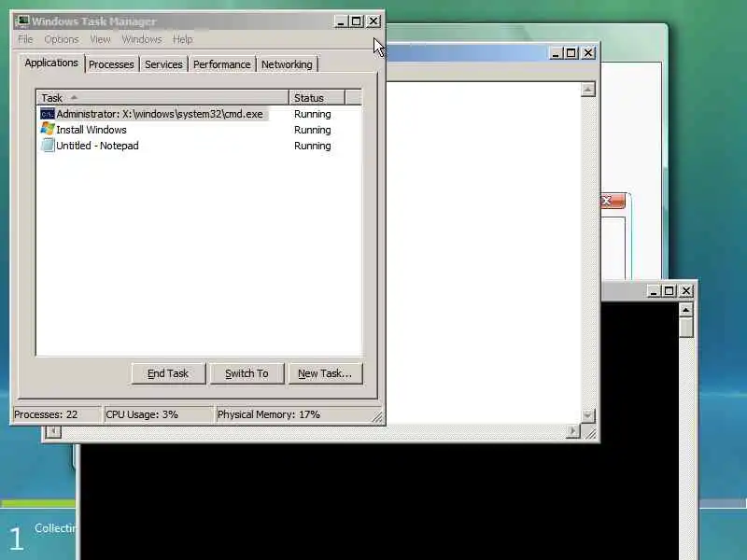The height and width of the screenshot is (560, 747).
Task: Maximize the Windows Task Manager window
Action: pyautogui.click(x=356, y=21)
